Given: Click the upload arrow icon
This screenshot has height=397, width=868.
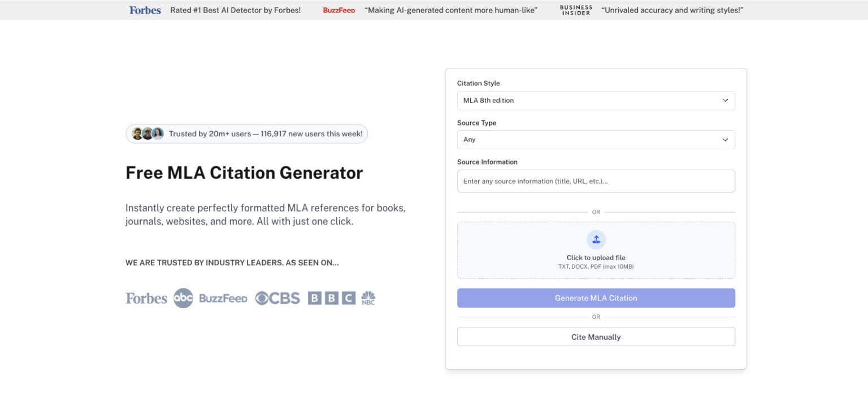Looking at the screenshot, I should 596,239.
